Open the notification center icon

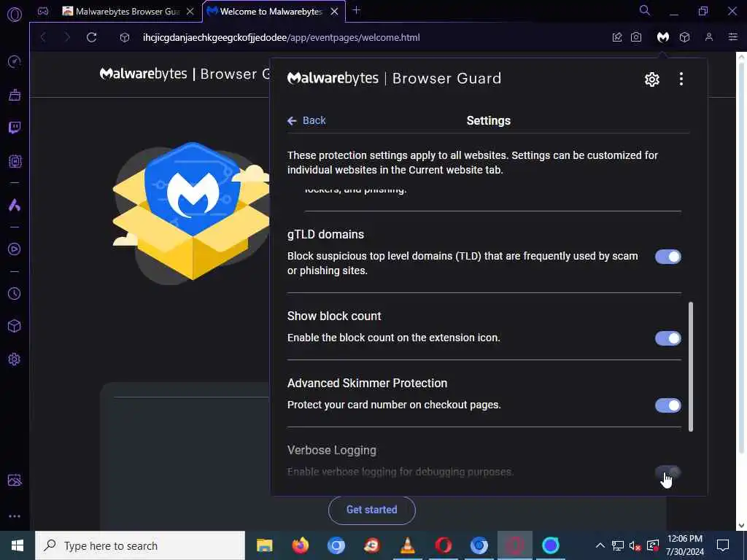coord(723,545)
